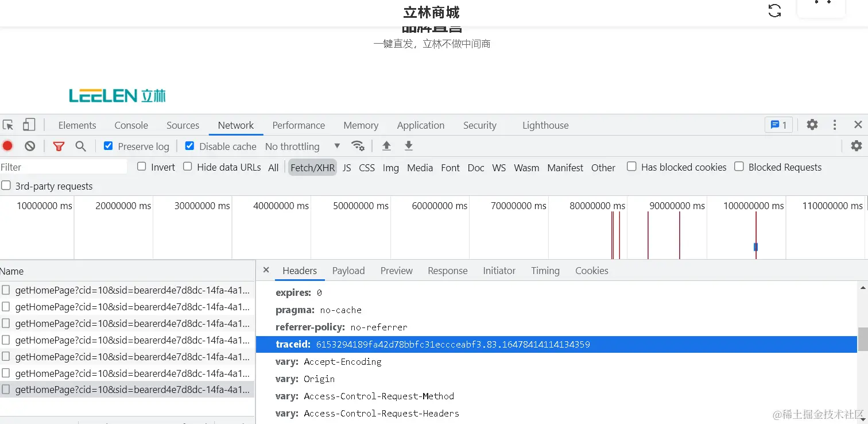Tick the Blocked Requests checkbox
This screenshot has width=868, height=424.
point(739,167)
